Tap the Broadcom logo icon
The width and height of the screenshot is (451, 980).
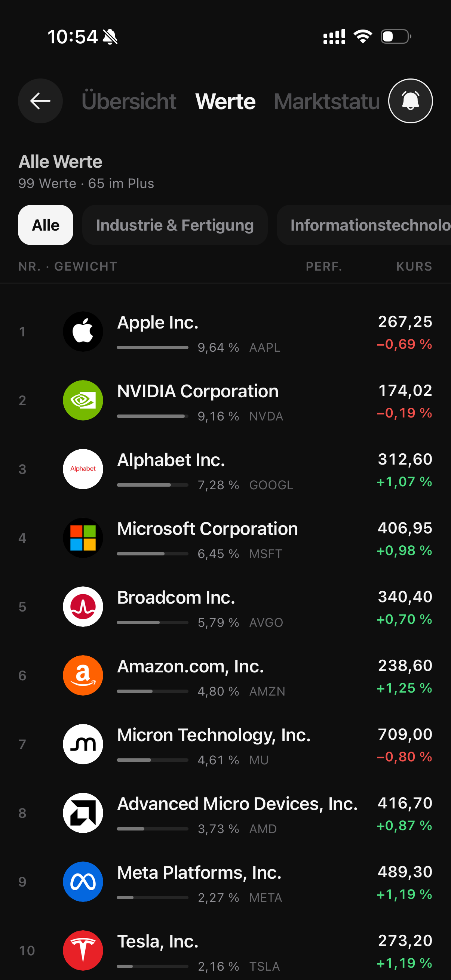[83, 606]
